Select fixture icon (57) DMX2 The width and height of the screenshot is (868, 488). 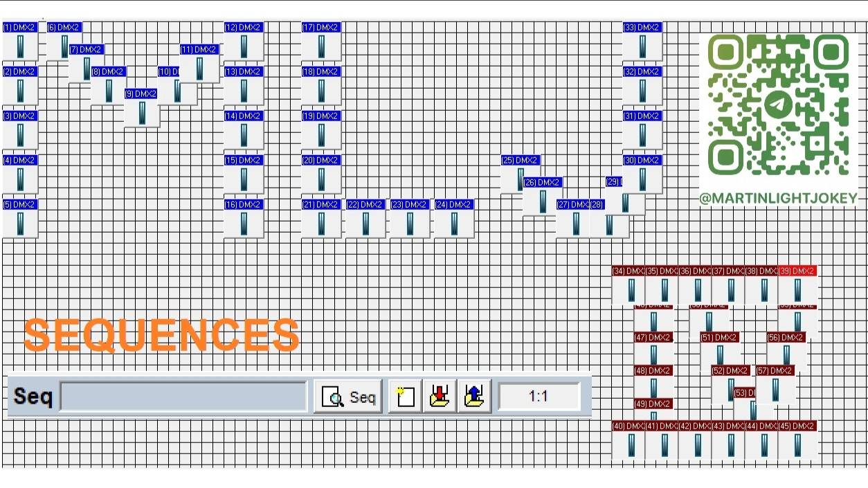[x=775, y=385]
